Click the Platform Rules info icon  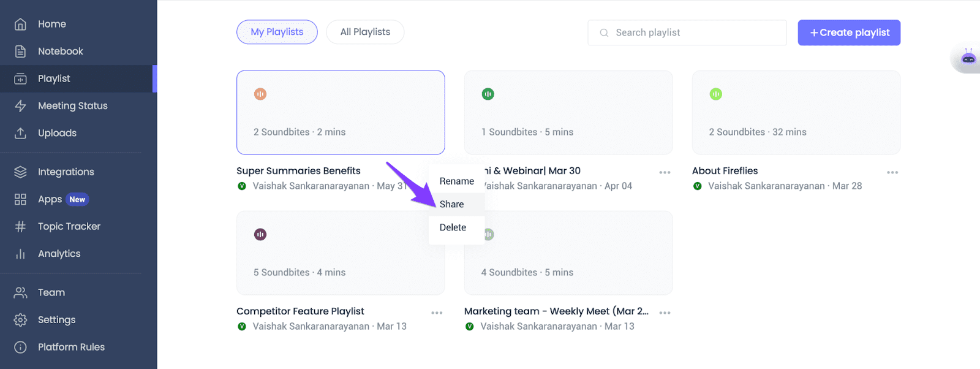pyautogui.click(x=20, y=347)
